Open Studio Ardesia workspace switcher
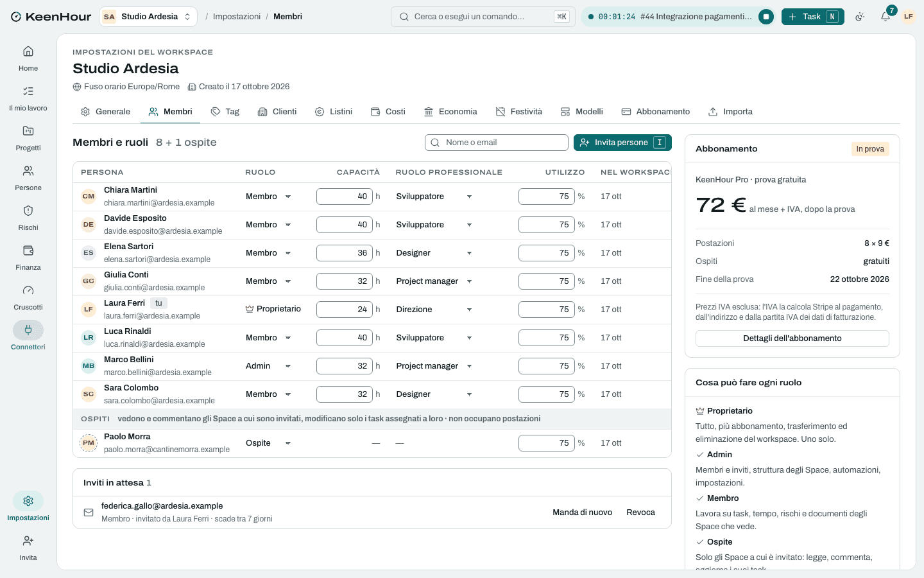The height and width of the screenshot is (578, 924). pyautogui.click(x=148, y=17)
